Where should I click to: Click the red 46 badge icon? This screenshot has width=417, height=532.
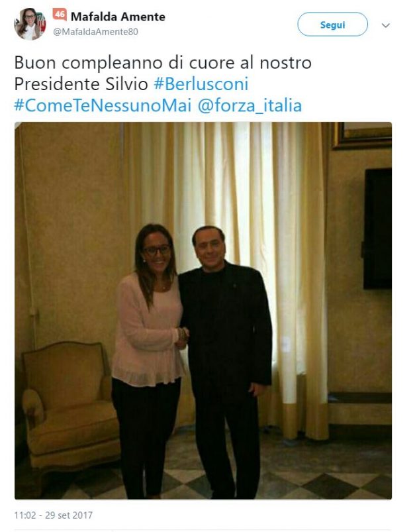[x=60, y=15]
